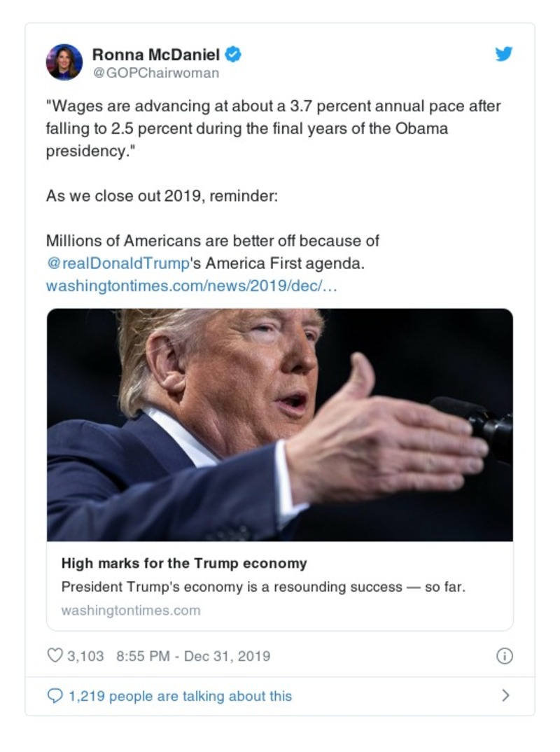The width and height of the screenshot is (560, 752).
Task: Click the Twitter bird logo
Action: [x=503, y=53]
